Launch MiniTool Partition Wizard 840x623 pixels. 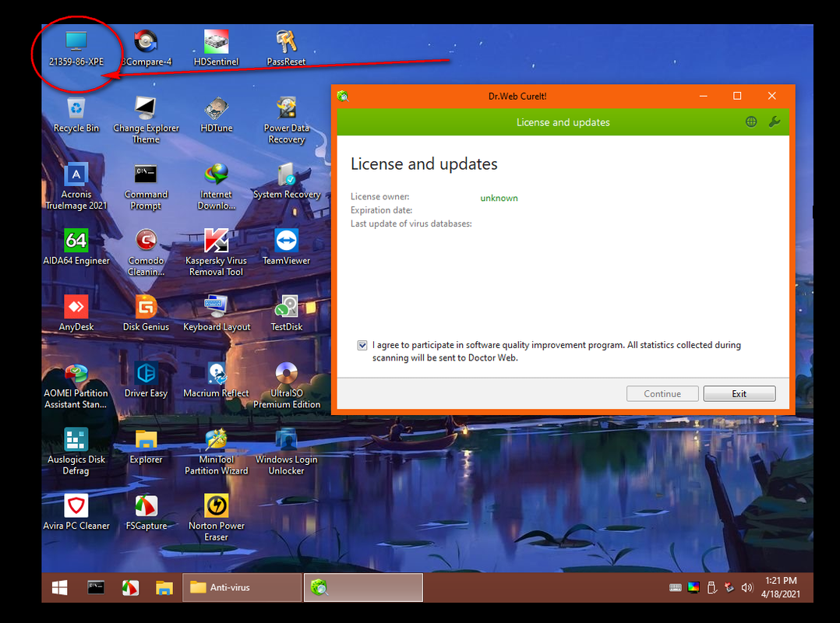[x=216, y=452]
